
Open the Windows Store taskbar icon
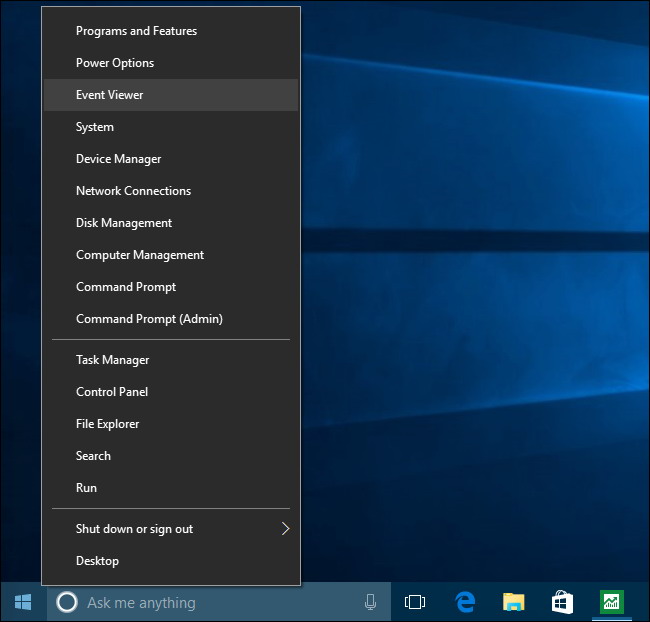pyautogui.click(x=562, y=602)
